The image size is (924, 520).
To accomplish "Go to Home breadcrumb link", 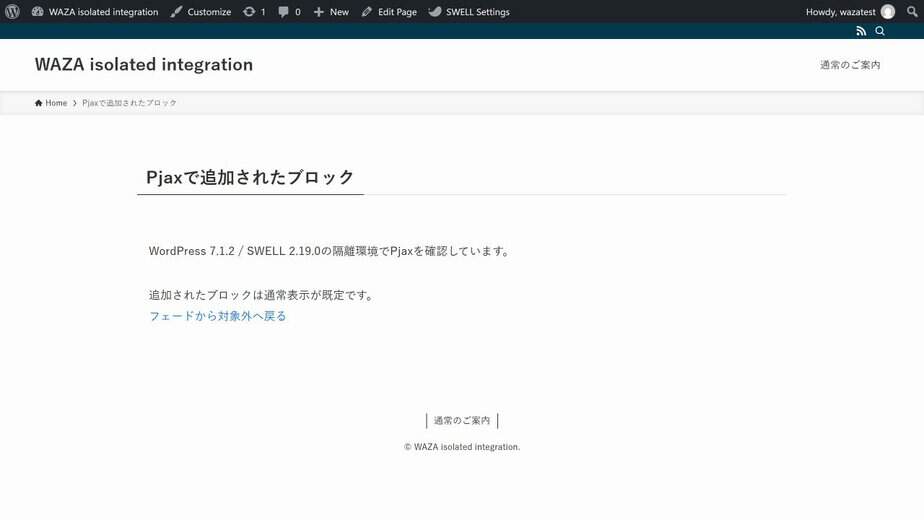I will click(51, 103).
